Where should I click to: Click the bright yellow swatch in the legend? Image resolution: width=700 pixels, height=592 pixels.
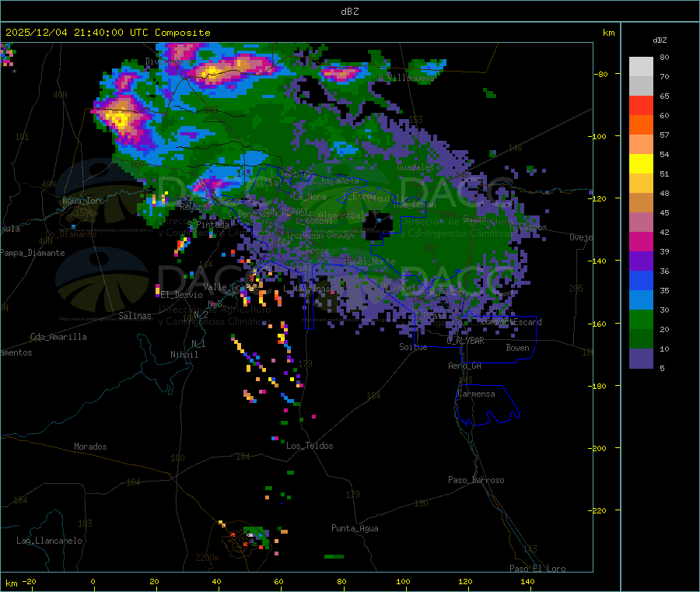click(x=641, y=164)
